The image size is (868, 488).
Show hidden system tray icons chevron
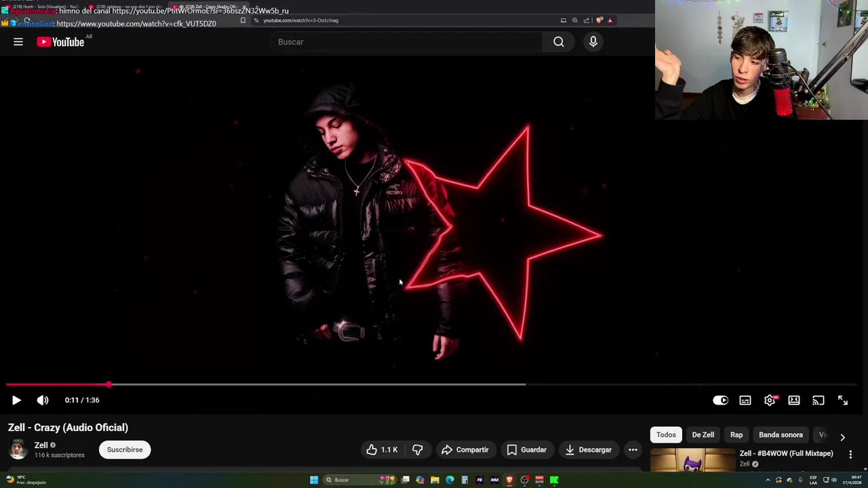coord(768,481)
